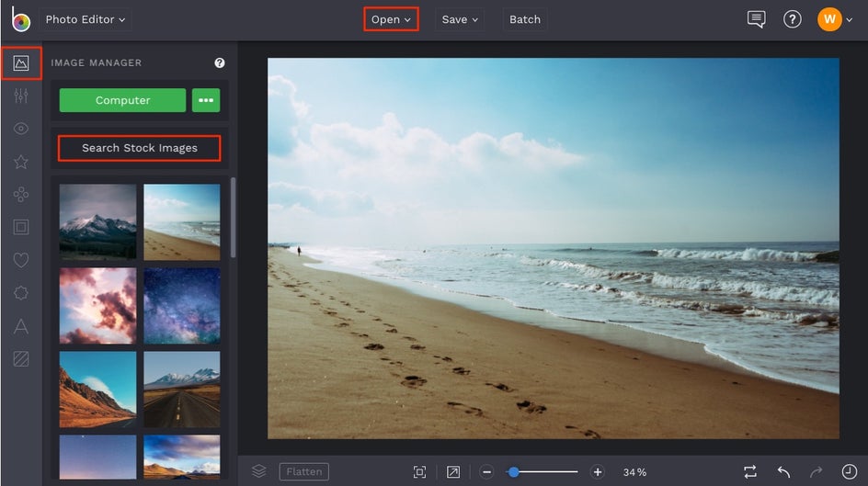The height and width of the screenshot is (486, 868).
Task: Click Image Manager help question icon
Action: pyautogui.click(x=220, y=63)
